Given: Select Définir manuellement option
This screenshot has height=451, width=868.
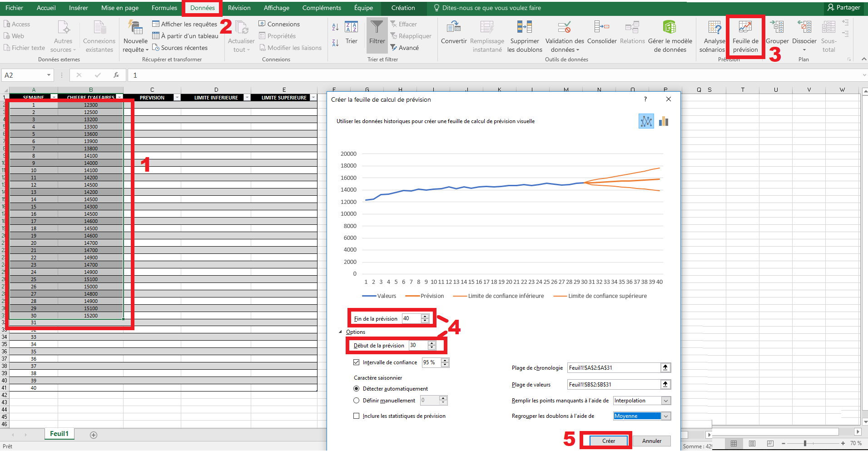Looking at the screenshot, I should pos(356,401).
